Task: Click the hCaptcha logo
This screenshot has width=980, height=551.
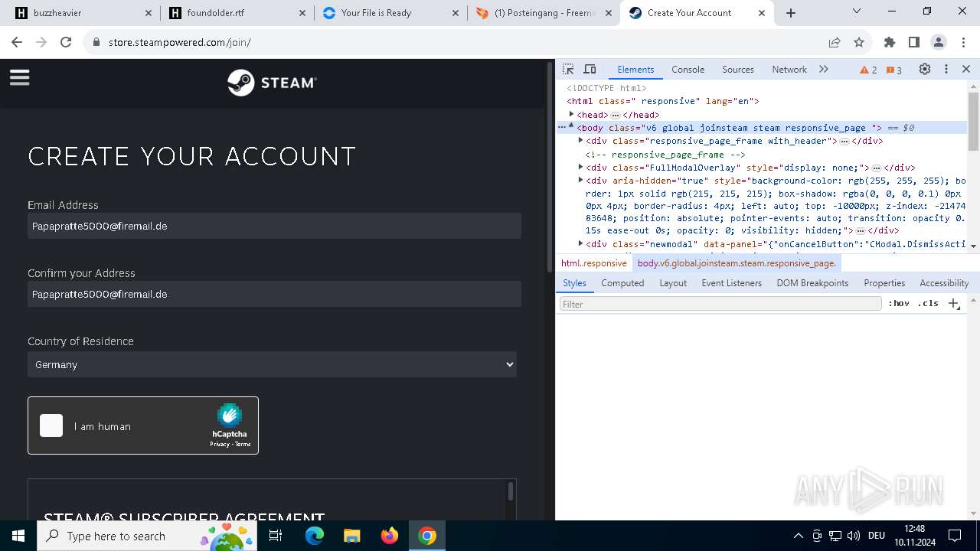Action: point(230,415)
